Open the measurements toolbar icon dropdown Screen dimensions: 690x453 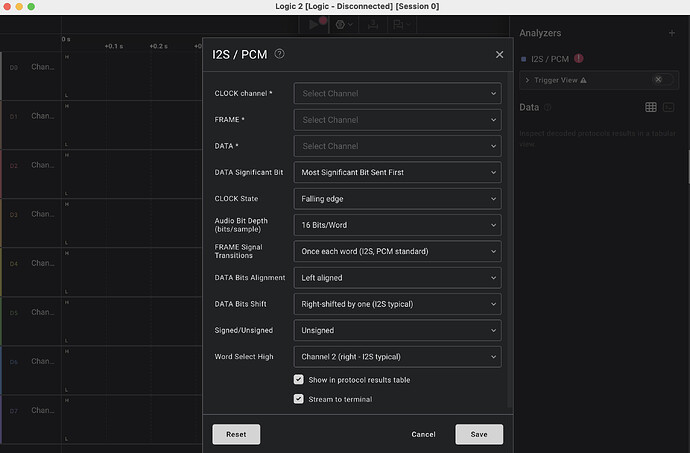coord(401,25)
